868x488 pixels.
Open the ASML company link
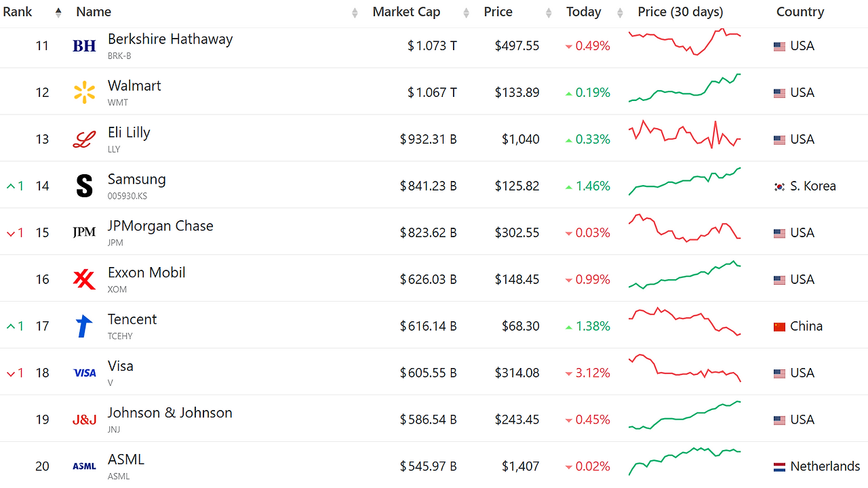[126, 460]
